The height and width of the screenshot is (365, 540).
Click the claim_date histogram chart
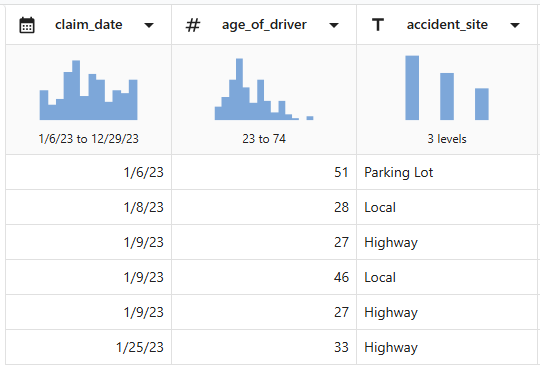(x=89, y=90)
